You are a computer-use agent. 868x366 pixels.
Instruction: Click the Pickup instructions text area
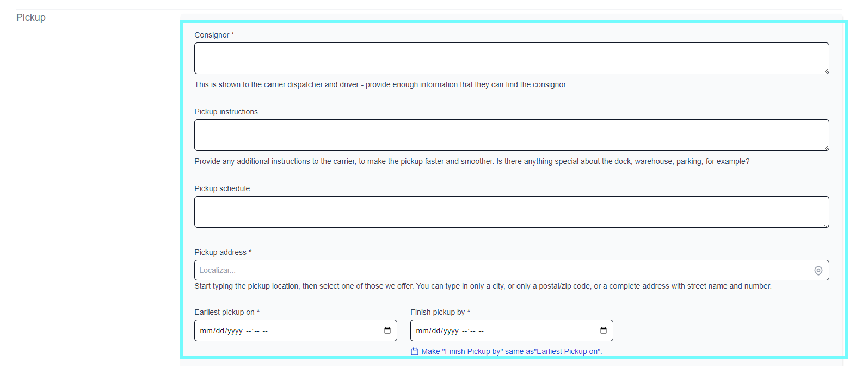point(512,135)
